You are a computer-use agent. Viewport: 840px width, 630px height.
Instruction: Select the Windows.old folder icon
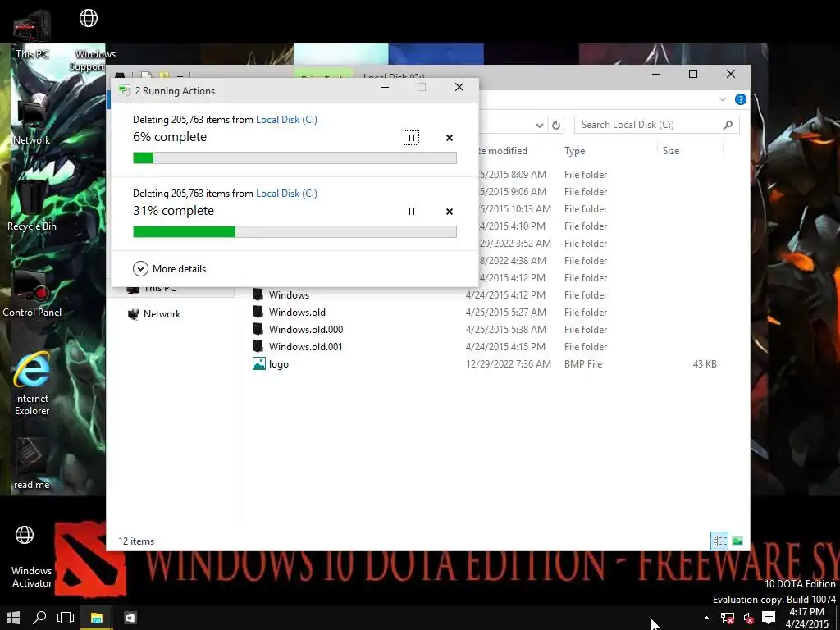258,312
